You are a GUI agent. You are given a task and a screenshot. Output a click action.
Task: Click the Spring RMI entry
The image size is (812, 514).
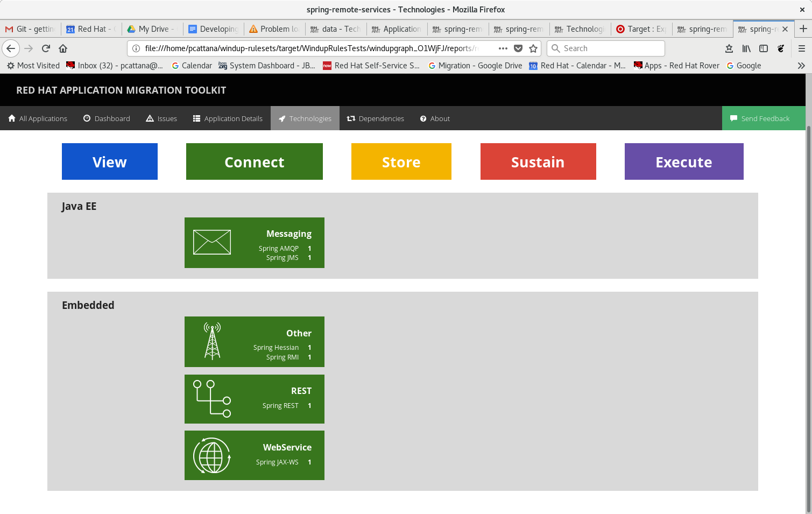(x=283, y=357)
